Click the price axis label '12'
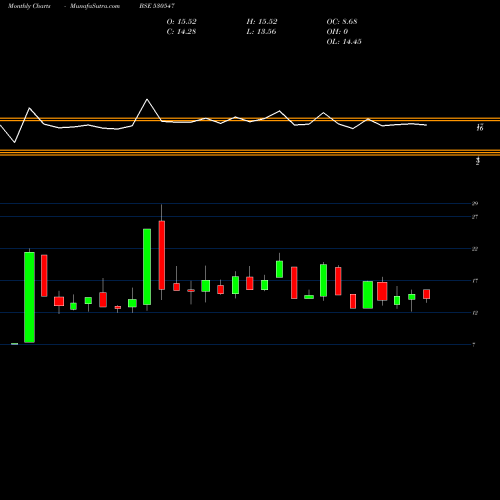This screenshot has width=500, height=500. (x=475, y=313)
